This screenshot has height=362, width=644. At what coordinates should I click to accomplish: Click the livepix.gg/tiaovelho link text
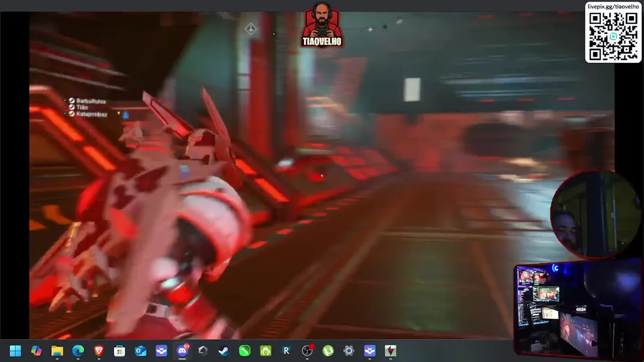pyautogui.click(x=613, y=7)
